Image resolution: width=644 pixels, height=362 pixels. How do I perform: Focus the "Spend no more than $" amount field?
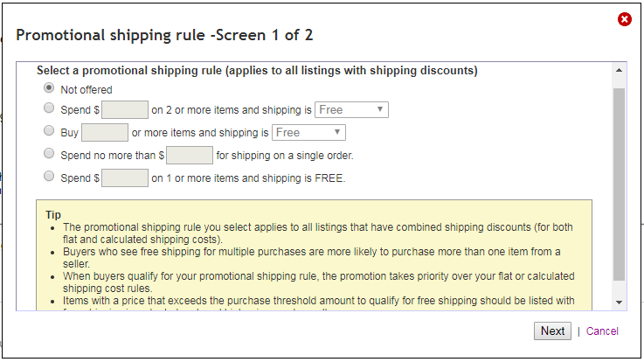coord(190,156)
